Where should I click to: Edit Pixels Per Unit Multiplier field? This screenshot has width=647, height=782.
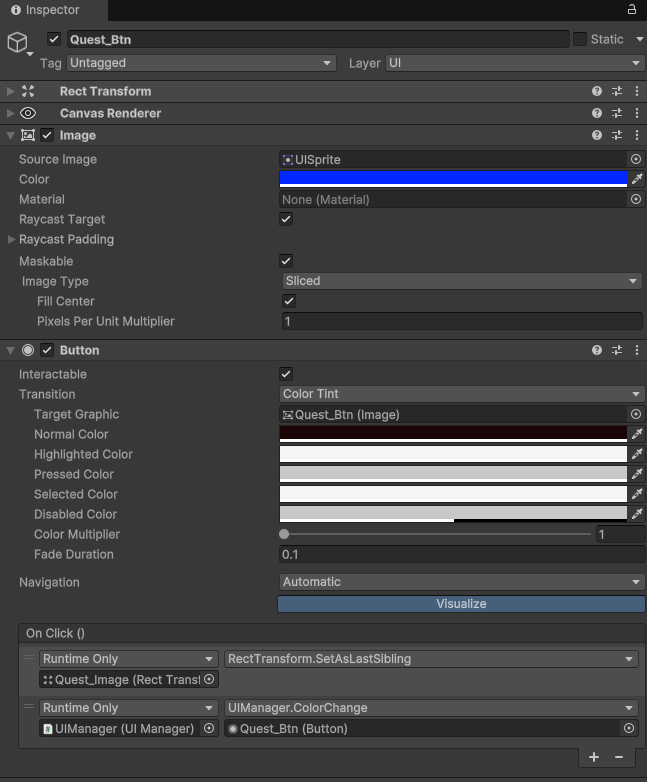(462, 321)
